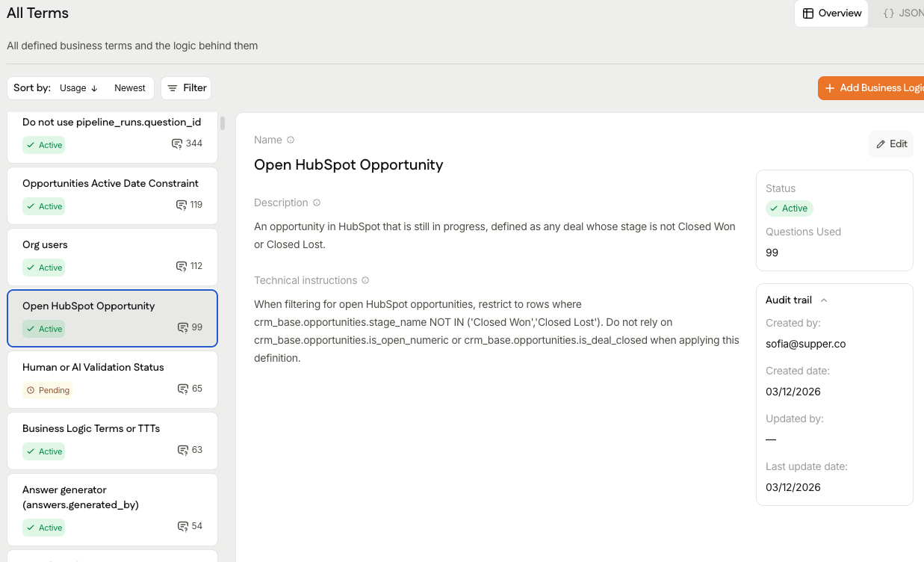Click the checkmark on Status Active badge
The height and width of the screenshot is (562, 924).
click(774, 209)
